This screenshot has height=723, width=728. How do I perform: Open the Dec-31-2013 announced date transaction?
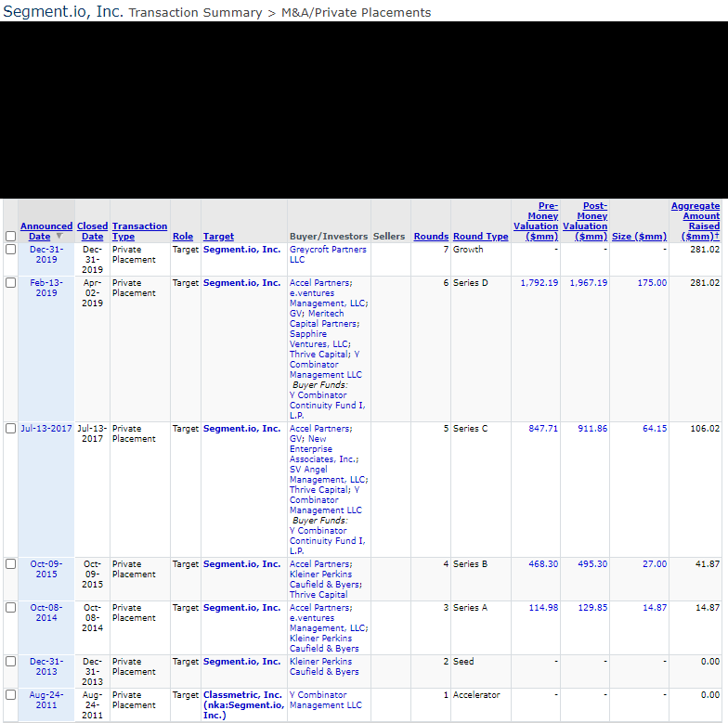46,666
